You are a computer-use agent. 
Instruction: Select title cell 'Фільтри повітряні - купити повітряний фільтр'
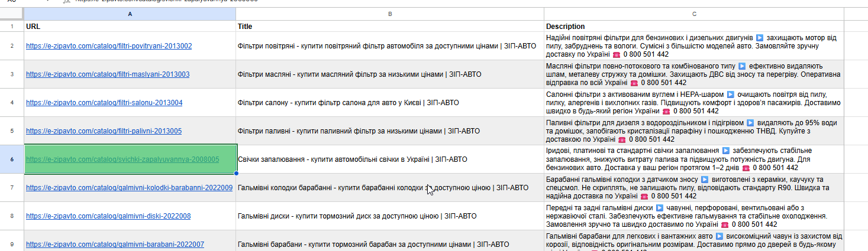[390, 46]
